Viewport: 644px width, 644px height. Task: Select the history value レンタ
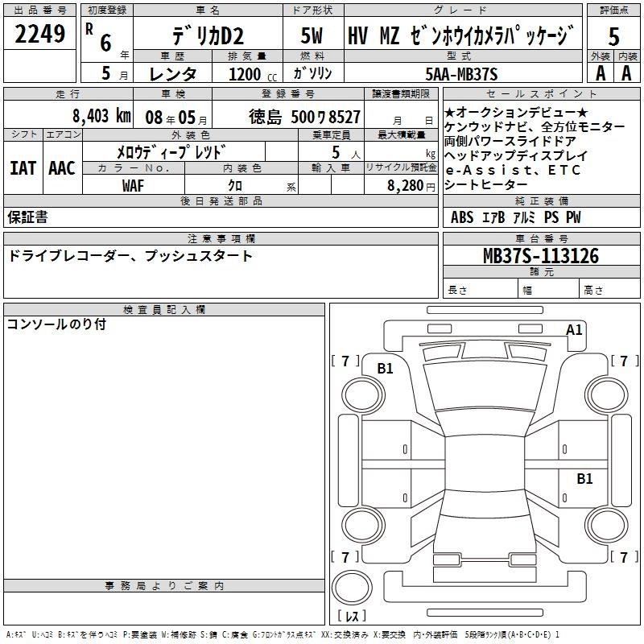point(172,74)
